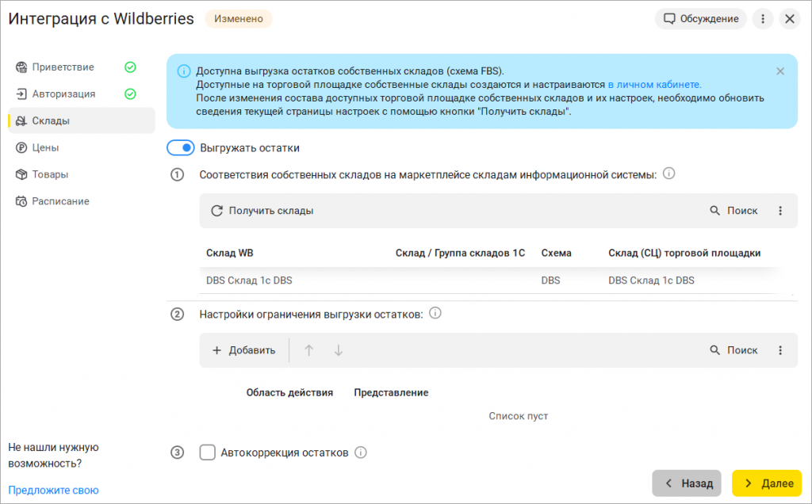The image size is (812, 504).
Task: Click the Представление column header
Action: 391,393
